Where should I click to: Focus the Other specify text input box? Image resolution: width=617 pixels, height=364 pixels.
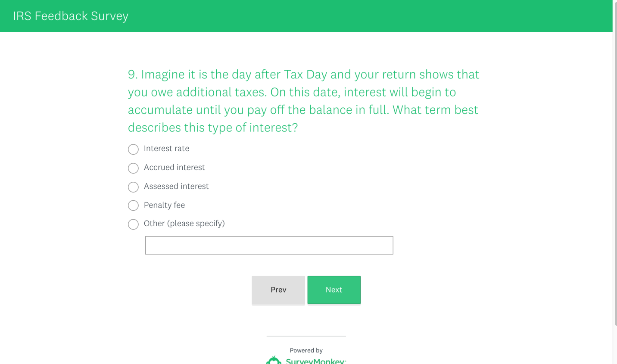click(269, 245)
